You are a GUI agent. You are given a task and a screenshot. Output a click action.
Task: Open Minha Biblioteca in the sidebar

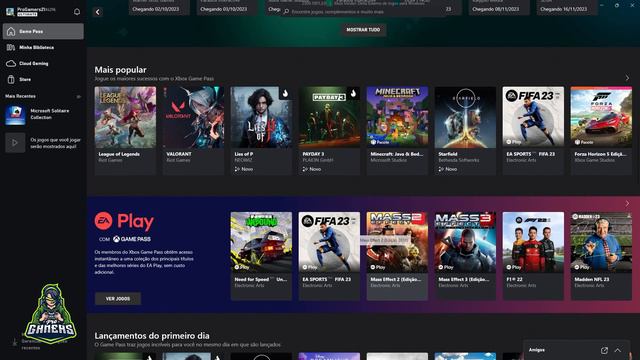43,47
